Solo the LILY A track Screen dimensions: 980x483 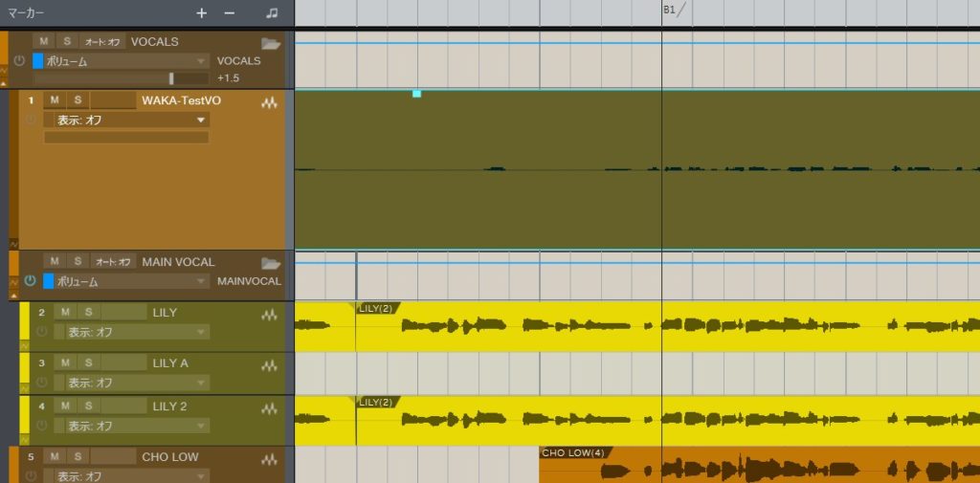pos(88,362)
